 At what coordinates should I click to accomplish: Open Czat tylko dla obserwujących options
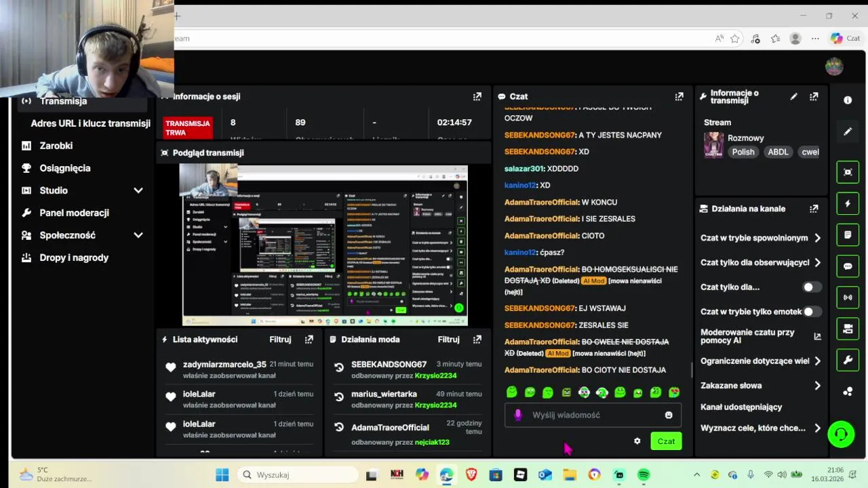760,262
